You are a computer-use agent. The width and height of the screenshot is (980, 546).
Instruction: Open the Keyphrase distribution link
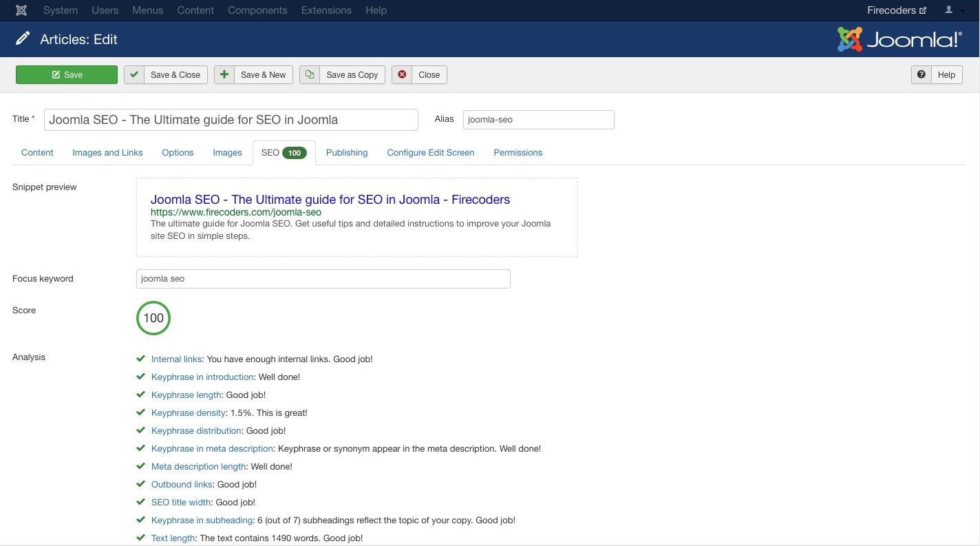point(196,430)
